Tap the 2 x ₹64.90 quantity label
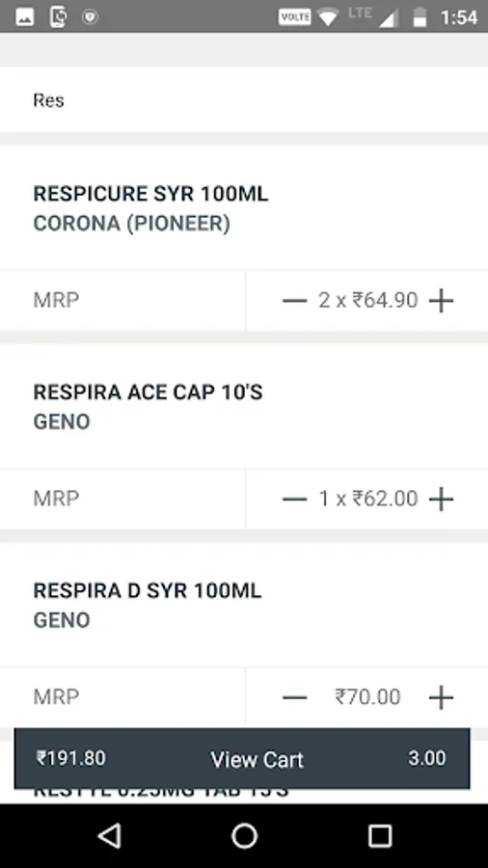Screen dimensions: 488x868 pos(368,301)
